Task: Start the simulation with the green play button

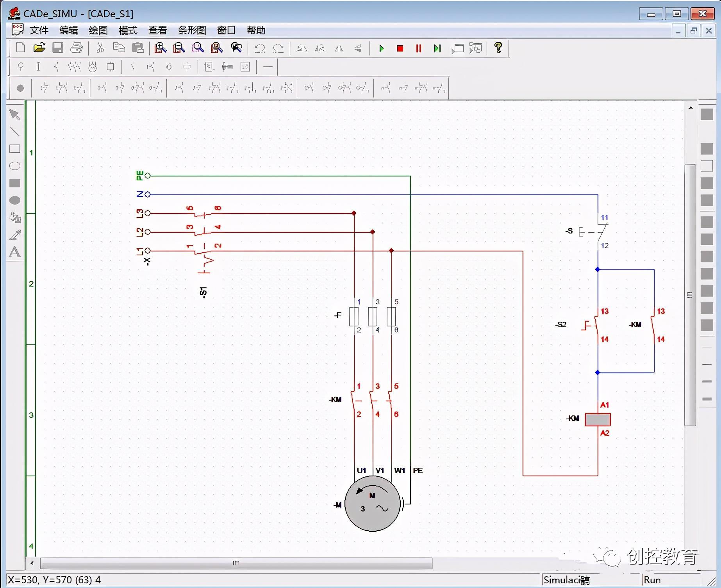Action: tap(382, 48)
